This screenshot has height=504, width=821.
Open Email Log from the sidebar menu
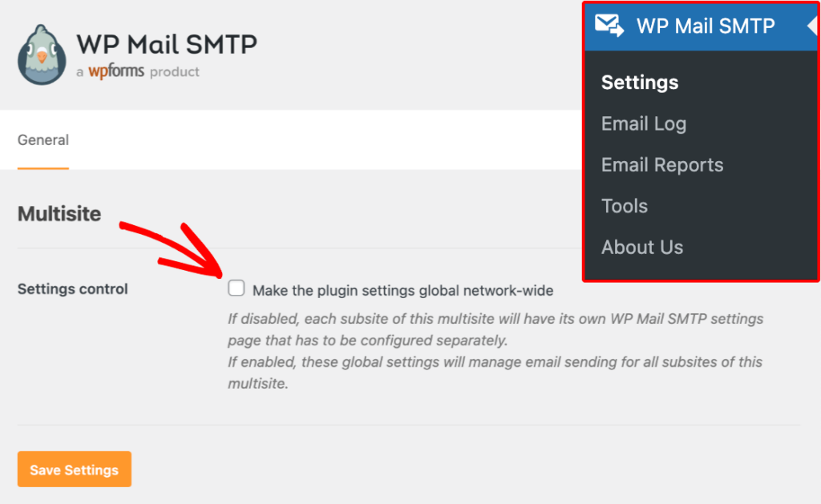coord(644,123)
